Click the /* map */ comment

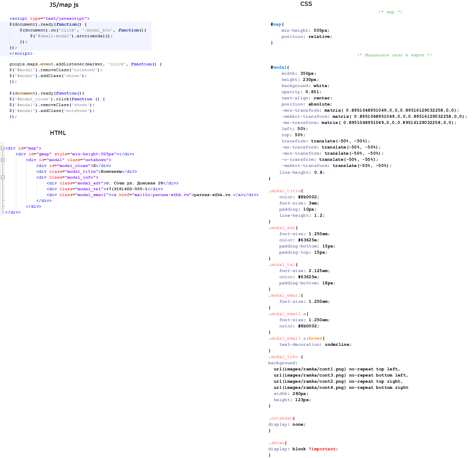click(391, 12)
